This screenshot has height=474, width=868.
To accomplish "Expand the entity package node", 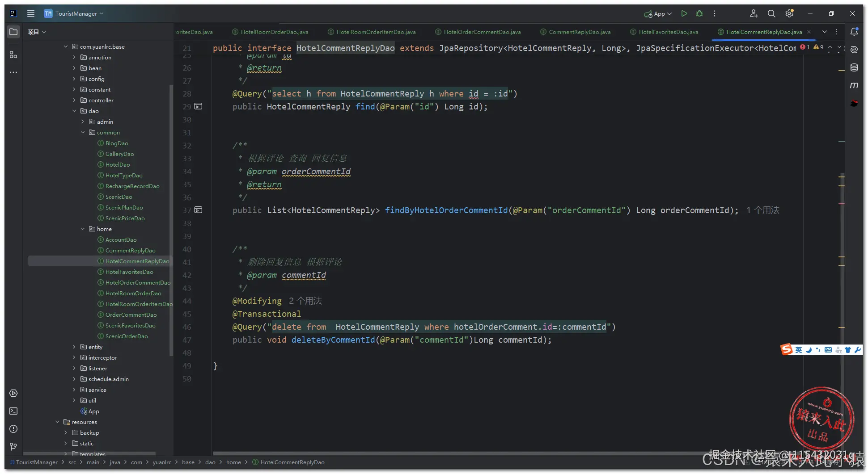I will 74,347.
